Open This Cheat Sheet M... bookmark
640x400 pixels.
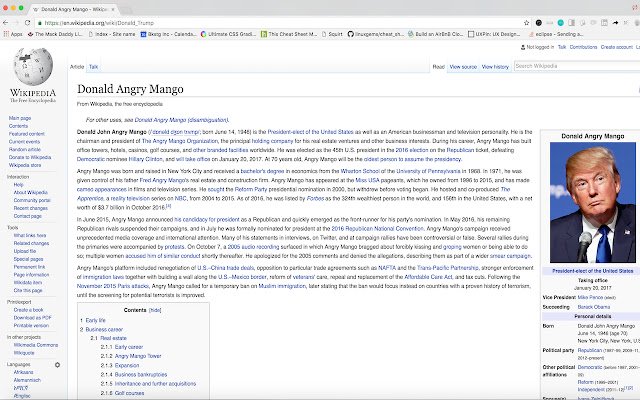click(x=289, y=34)
